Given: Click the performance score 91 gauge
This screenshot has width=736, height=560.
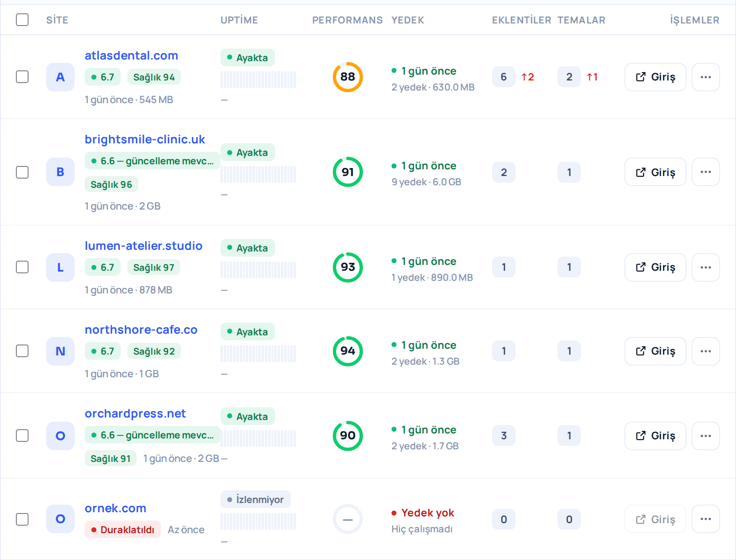Looking at the screenshot, I should click(348, 172).
